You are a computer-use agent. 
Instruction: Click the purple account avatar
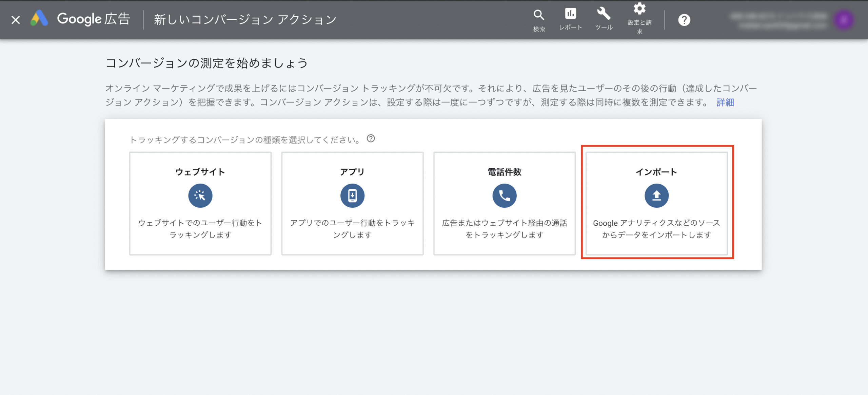tap(844, 20)
